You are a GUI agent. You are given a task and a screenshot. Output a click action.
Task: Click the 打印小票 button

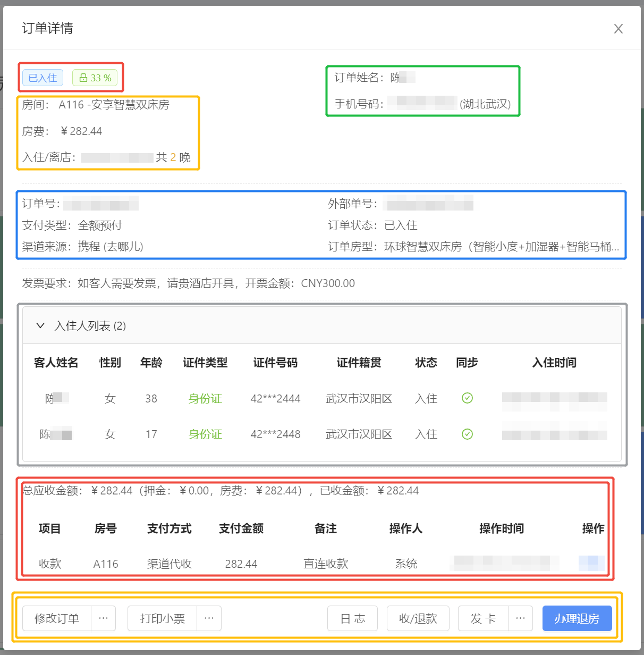click(163, 618)
